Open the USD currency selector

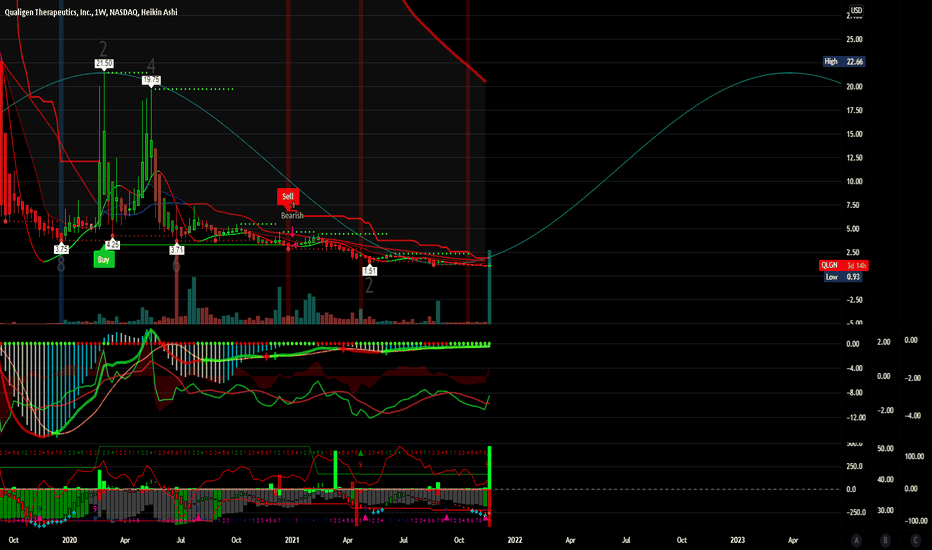856,10
